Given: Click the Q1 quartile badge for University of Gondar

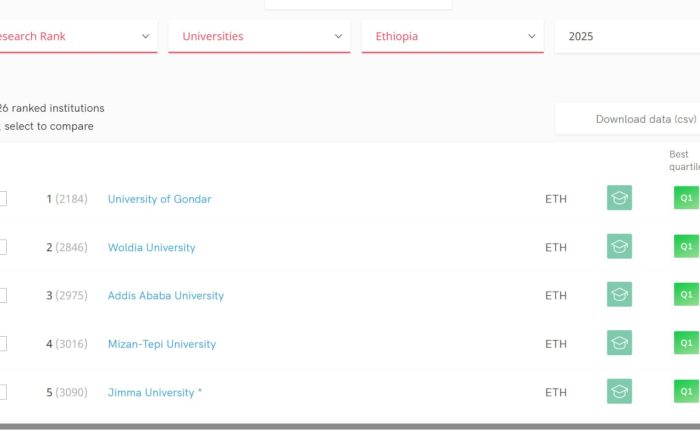Looking at the screenshot, I should click(x=686, y=198).
